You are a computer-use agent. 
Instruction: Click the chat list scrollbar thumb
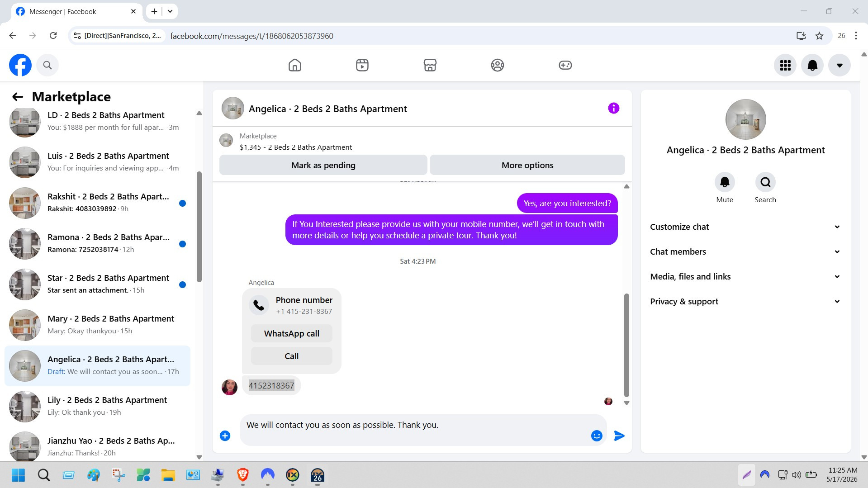click(x=199, y=226)
